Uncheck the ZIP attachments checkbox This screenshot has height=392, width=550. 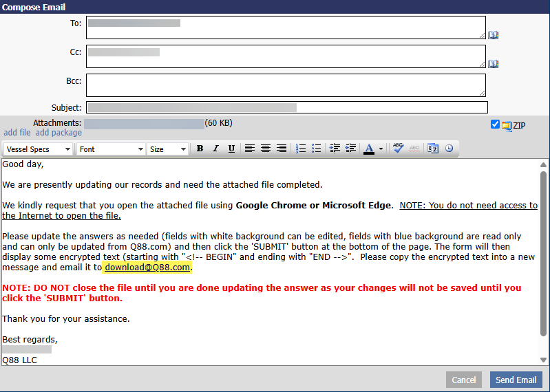[495, 124]
